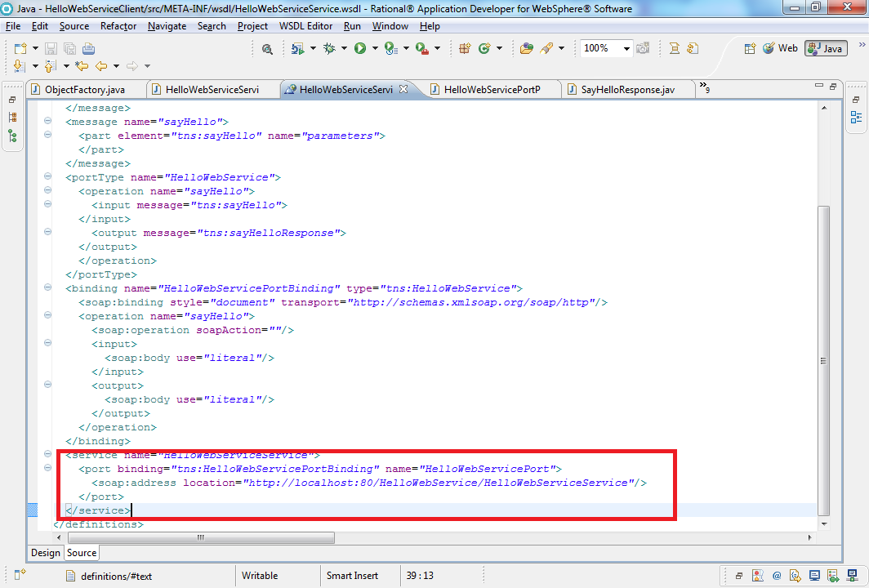The image size is (869, 588).
Task: Expand the service element with its collapse marker
Action: click(x=47, y=455)
